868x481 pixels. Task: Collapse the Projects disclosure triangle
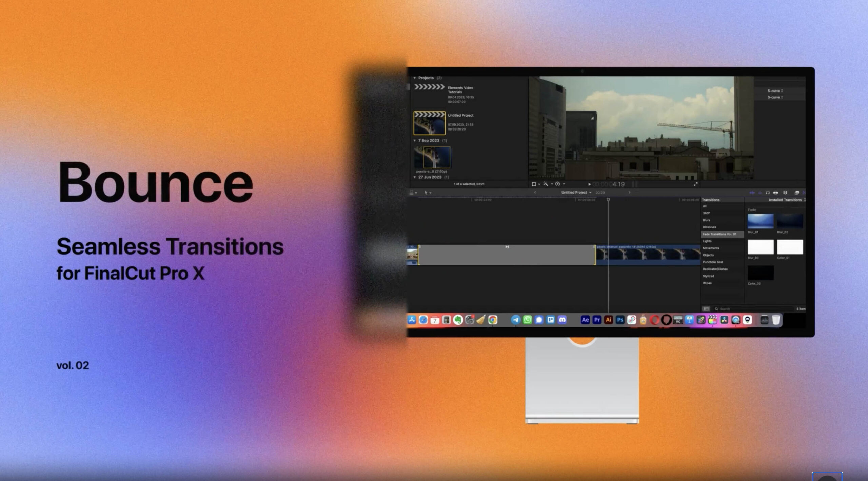(414, 78)
